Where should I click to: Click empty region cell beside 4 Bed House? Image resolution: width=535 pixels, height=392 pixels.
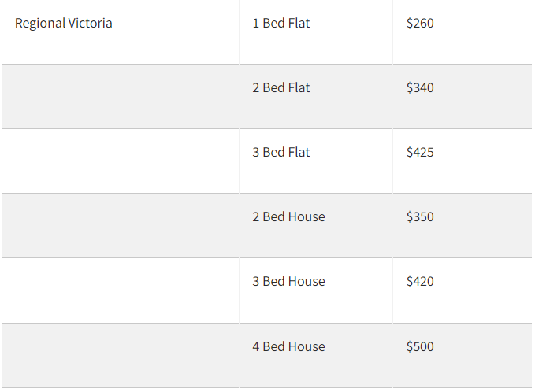pos(121,356)
